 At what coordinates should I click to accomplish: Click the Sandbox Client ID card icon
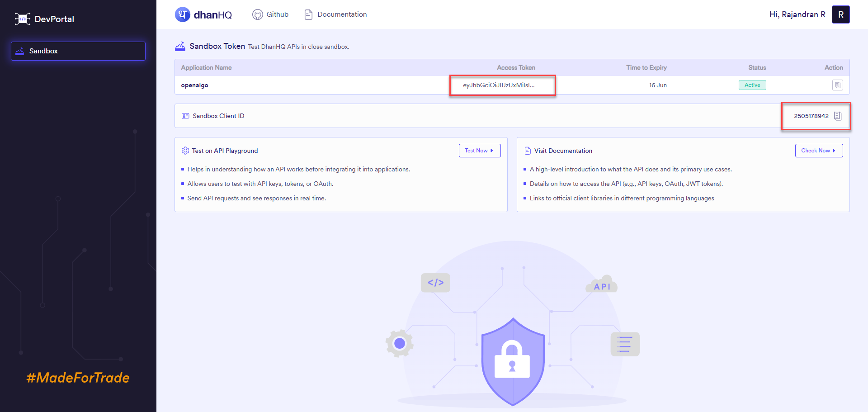[185, 116]
